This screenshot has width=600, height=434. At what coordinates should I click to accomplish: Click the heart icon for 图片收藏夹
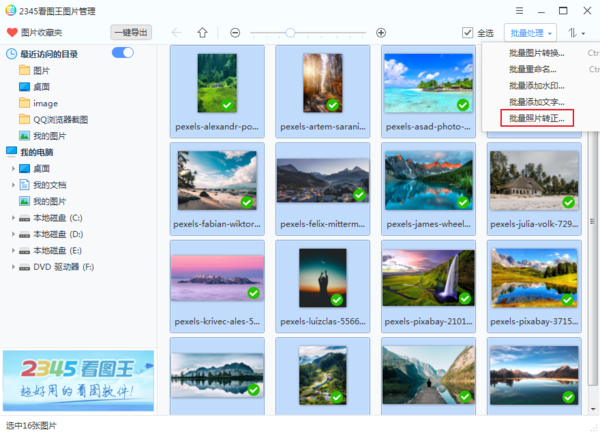tap(12, 32)
